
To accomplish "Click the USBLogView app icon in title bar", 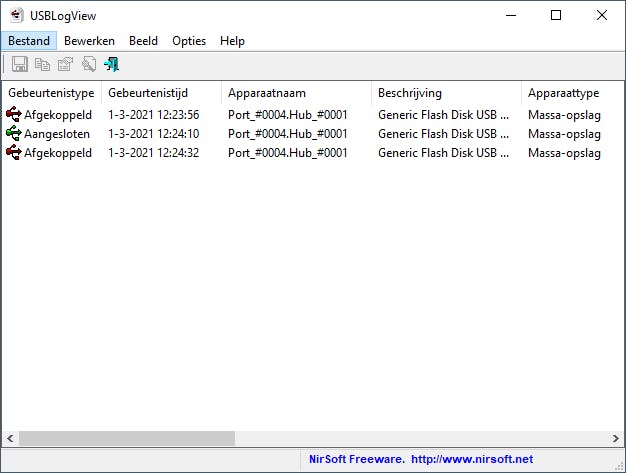I will [16, 15].
